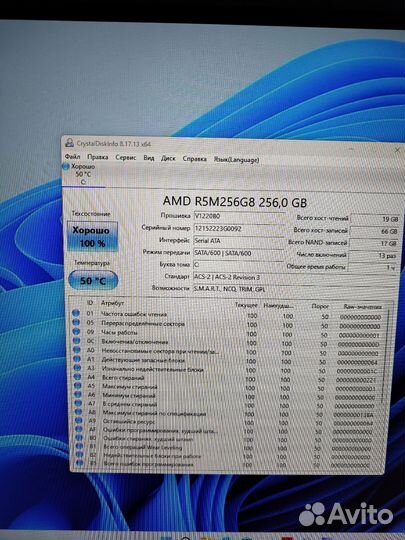Click the CrystalDiskInfo title bar icon
This screenshot has width=405, height=540.
tap(70, 143)
